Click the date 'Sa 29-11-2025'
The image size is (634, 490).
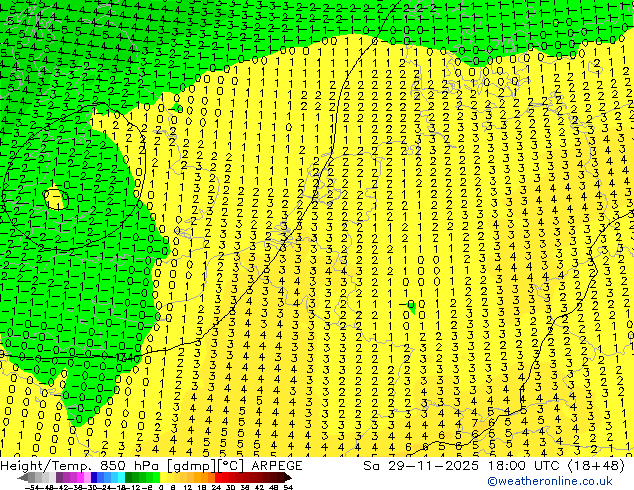pyautogui.click(x=421, y=466)
